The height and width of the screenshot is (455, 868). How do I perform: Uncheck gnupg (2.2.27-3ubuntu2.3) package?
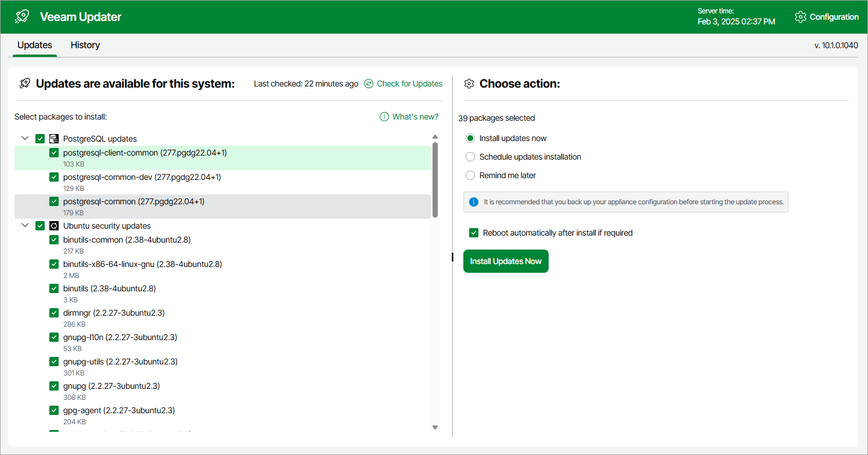click(x=54, y=386)
